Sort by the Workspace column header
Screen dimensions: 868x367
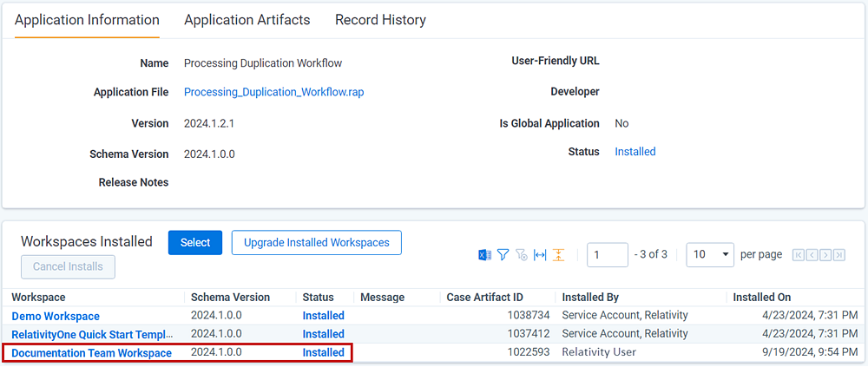click(38, 298)
